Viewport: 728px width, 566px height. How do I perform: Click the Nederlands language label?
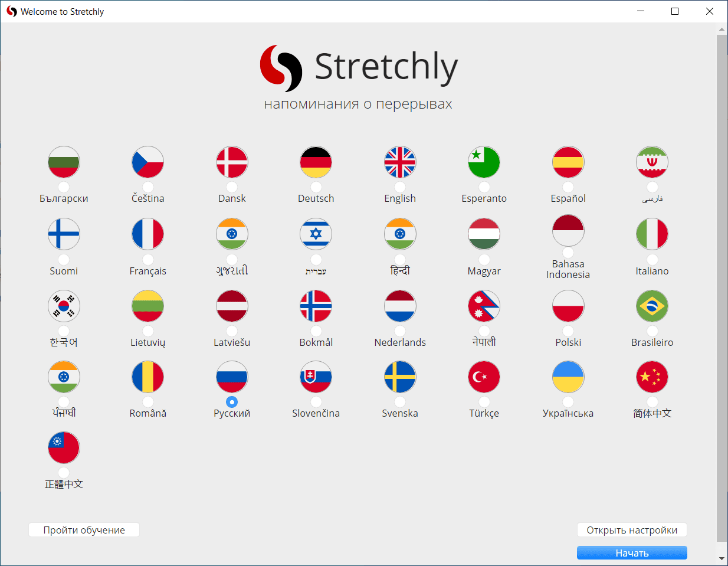tap(400, 342)
